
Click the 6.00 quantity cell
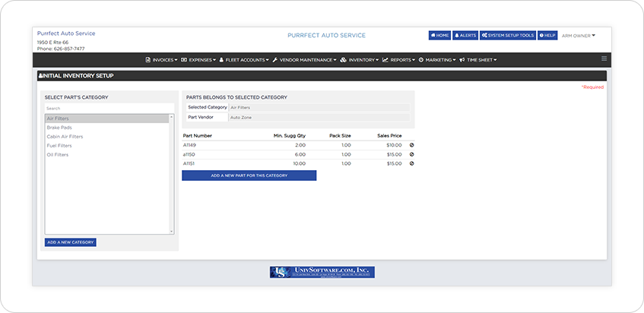click(300, 154)
